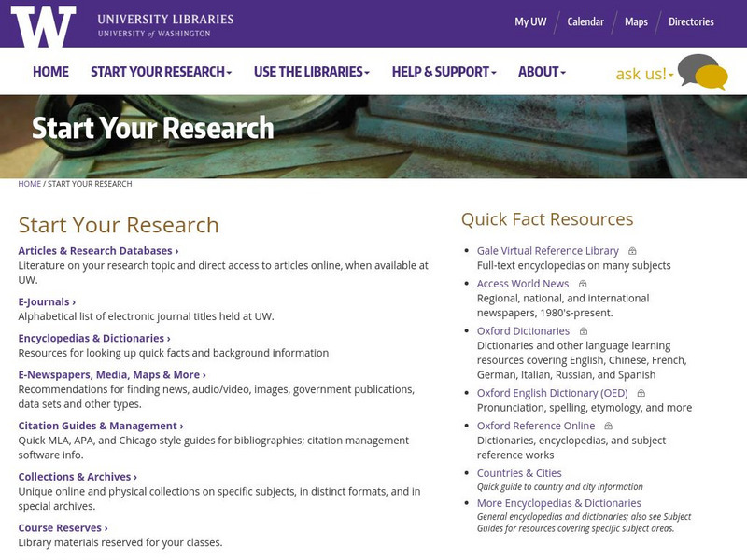Expand the Use the Libraries menu
This screenshot has width=747, height=560.
(312, 72)
